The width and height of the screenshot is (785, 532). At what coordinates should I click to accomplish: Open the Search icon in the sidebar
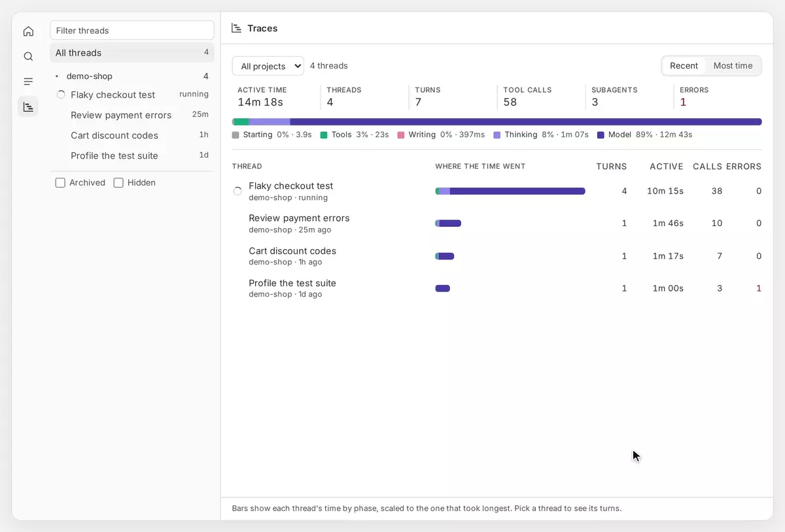(28, 57)
